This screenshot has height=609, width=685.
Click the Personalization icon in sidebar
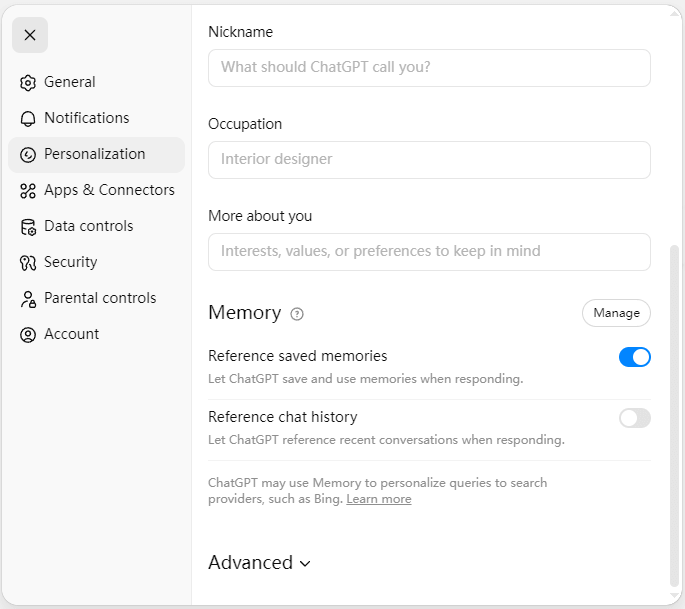(28, 155)
